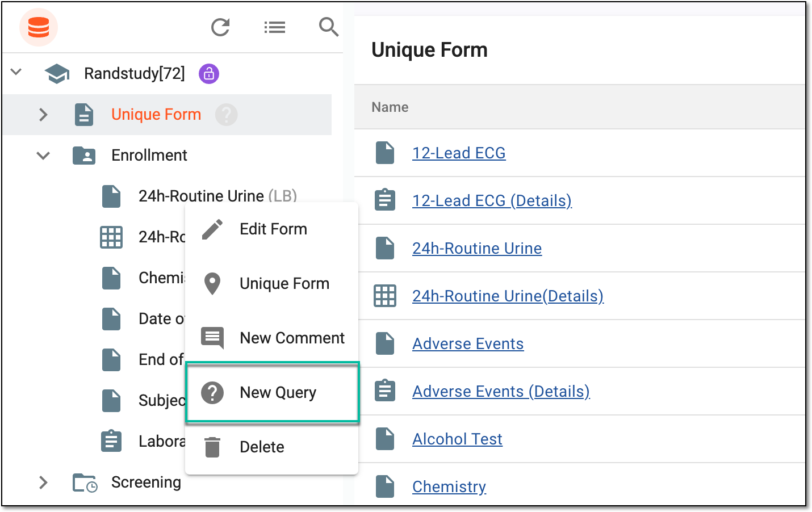Select New Comment in the context menu
The image size is (812, 512).
[x=272, y=338]
